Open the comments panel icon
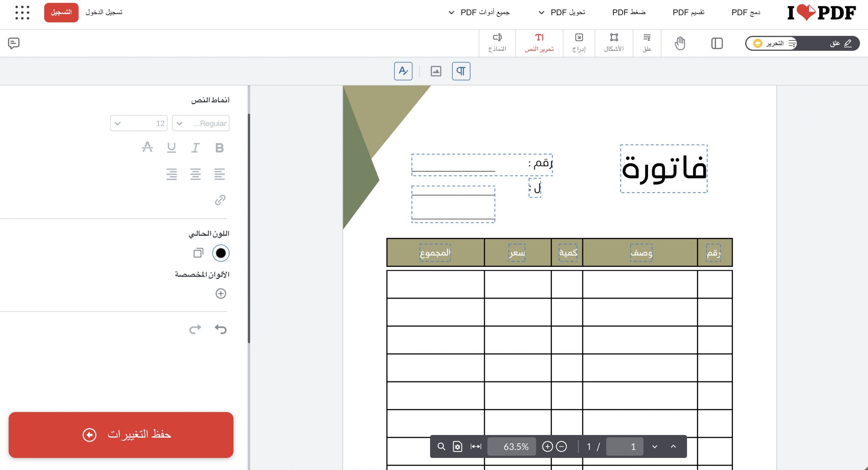This screenshot has height=470, width=868. tap(14, 43)
